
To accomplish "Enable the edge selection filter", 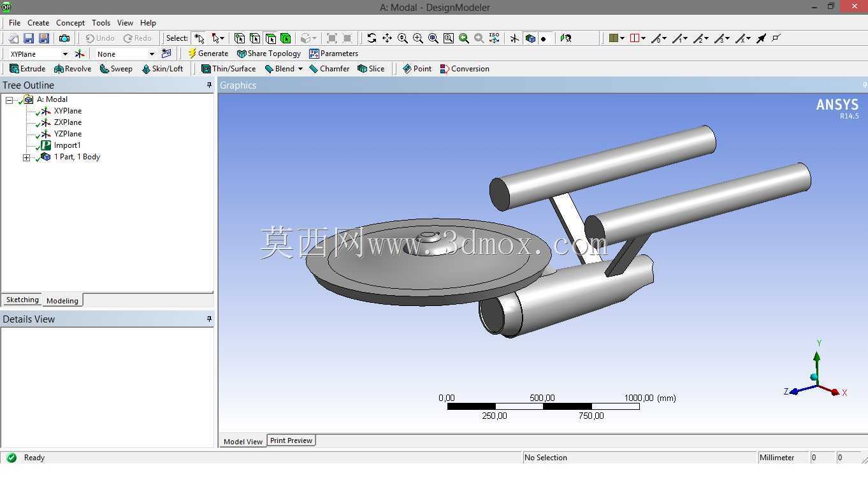I will 255,38.
